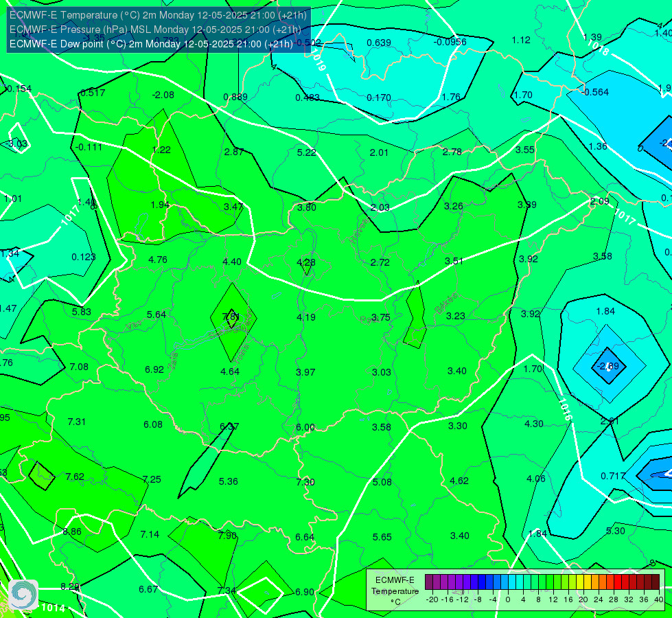Click the 6.00 grid value
672x618 pixels.
305,427
